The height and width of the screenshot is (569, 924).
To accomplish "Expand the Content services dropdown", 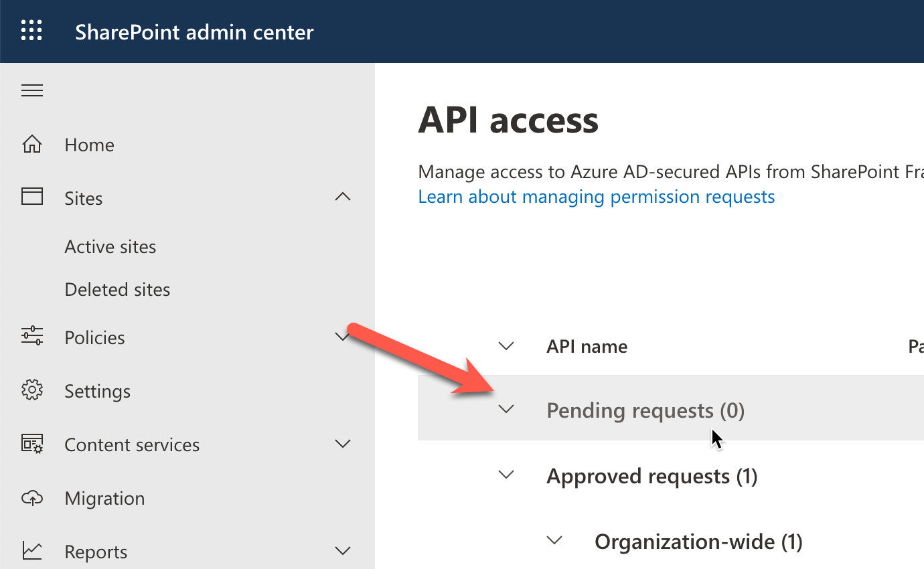I will (x=343, y=444).
